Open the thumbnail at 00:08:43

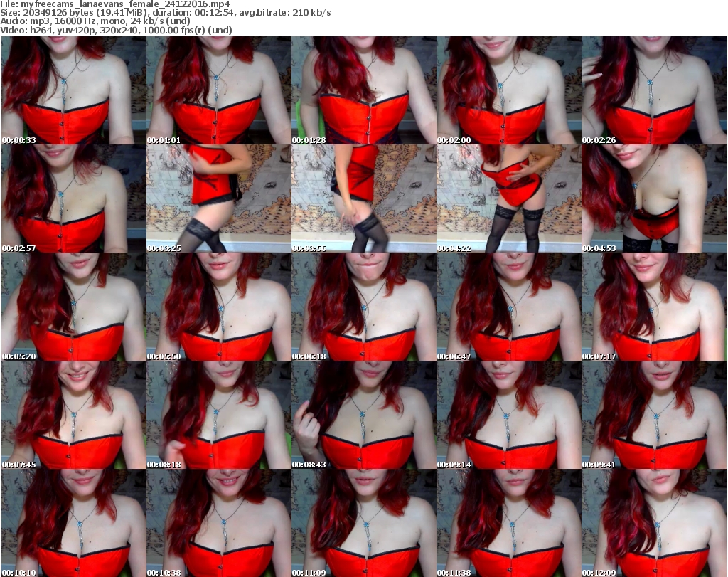pyautogui.click(x=364, y=415)
